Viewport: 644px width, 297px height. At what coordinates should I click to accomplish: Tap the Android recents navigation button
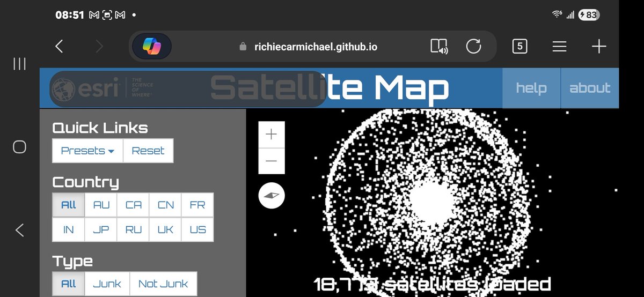19,64
